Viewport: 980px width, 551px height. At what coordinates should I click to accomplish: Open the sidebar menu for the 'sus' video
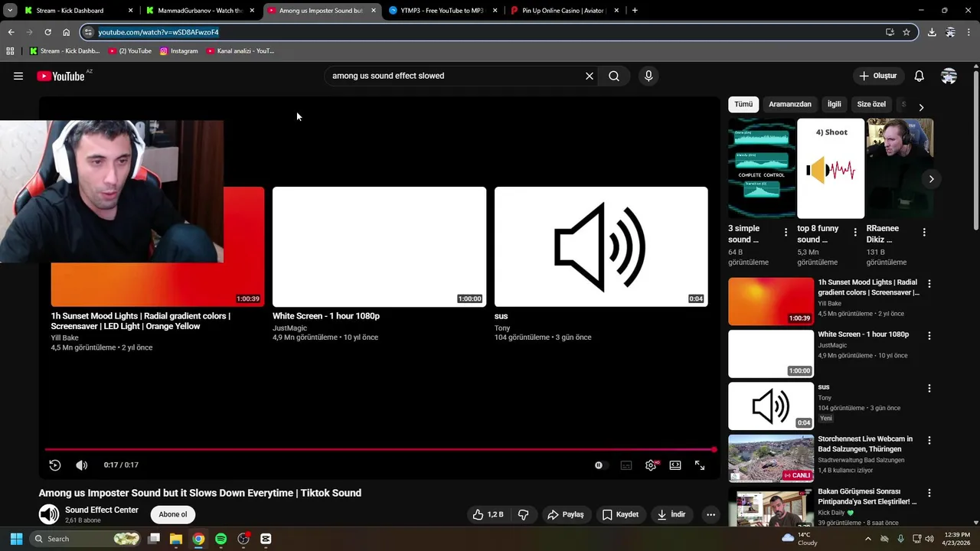(929, 389)
